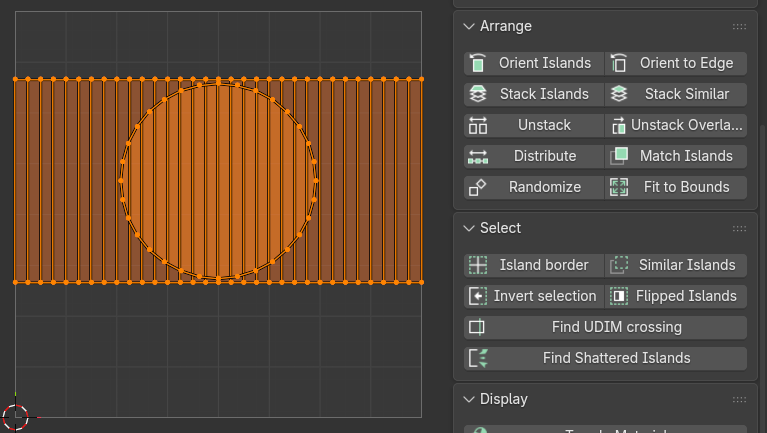Click the Unstack icon
Image resolution: width=767 pixels, height=433 pixels.
pyautogui.click(x=477, y=125)
